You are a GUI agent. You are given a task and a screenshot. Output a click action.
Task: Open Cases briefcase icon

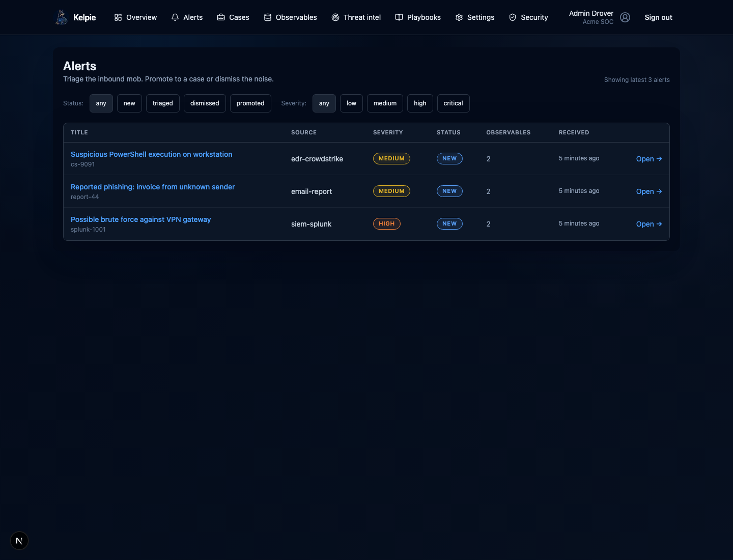click(x=221, y=17)
